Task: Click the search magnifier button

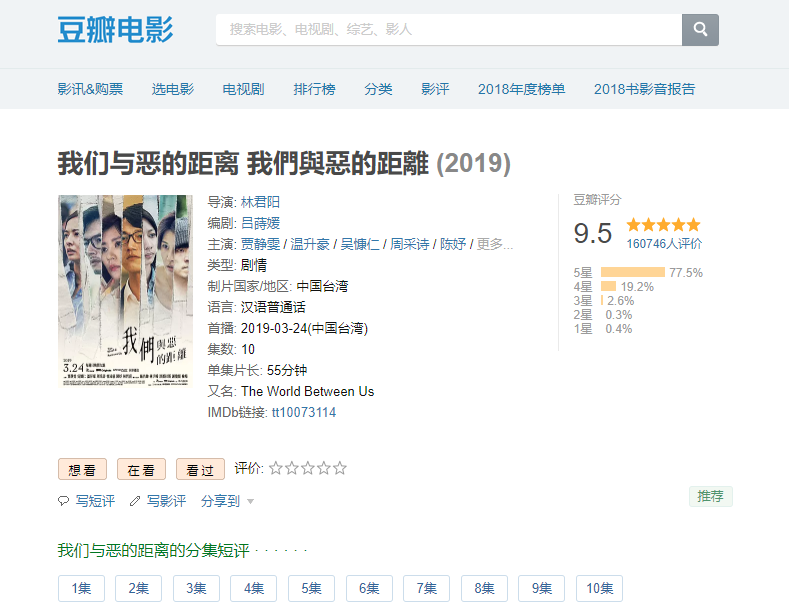Action: pos(700,30)
